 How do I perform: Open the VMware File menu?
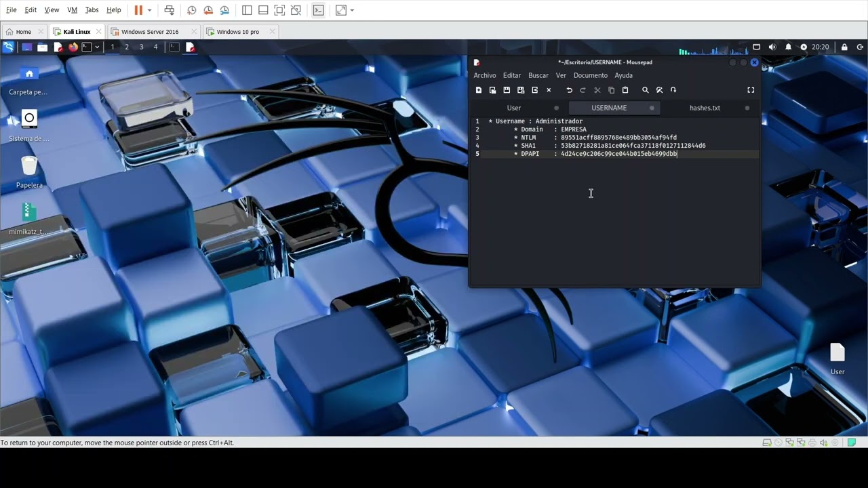(x=11, y=10)
